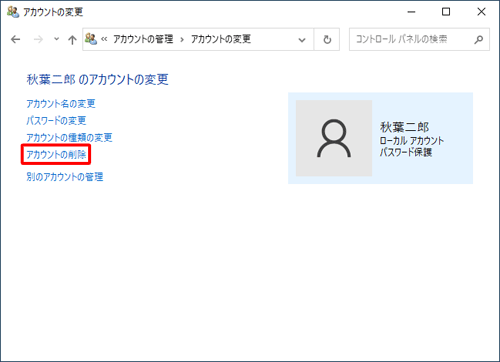Select アカウントの変更 breadcrumb segment
The image size is (500, 362).
click(x=221, y=39)
